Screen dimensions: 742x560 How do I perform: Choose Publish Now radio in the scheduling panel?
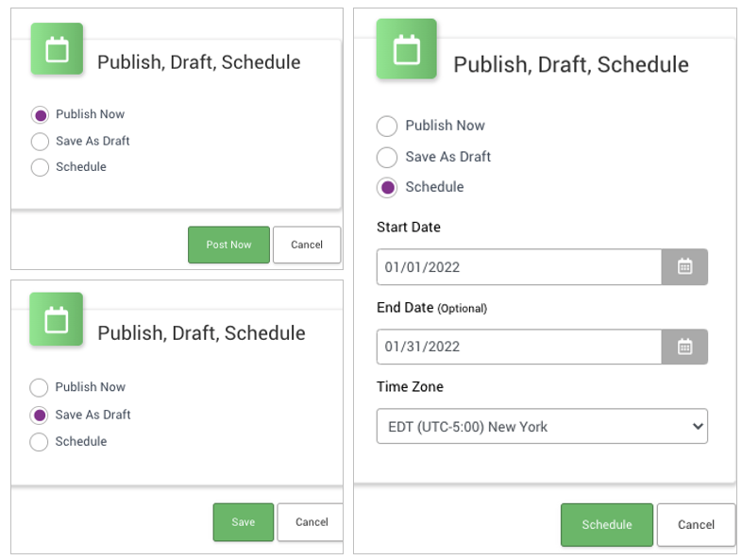point(387,126)
